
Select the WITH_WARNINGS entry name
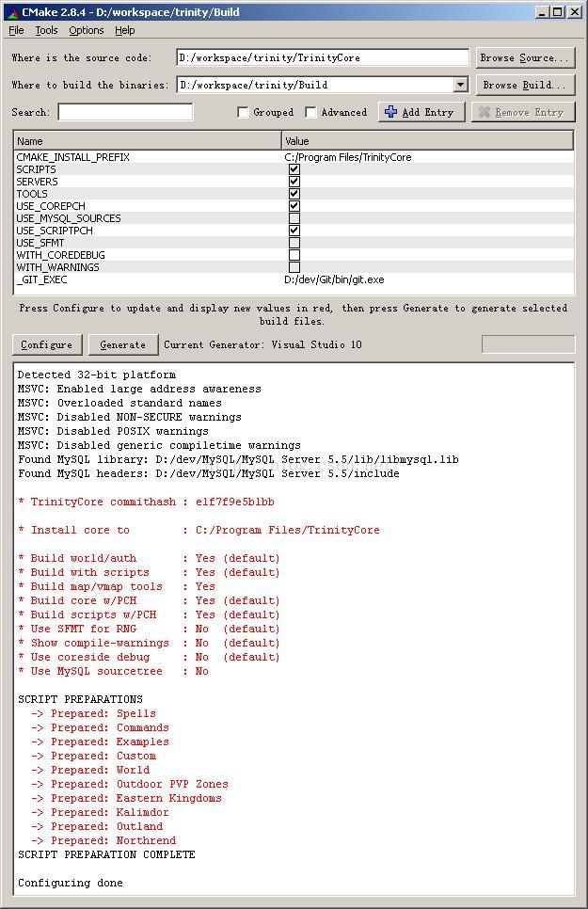click(58, 266)
